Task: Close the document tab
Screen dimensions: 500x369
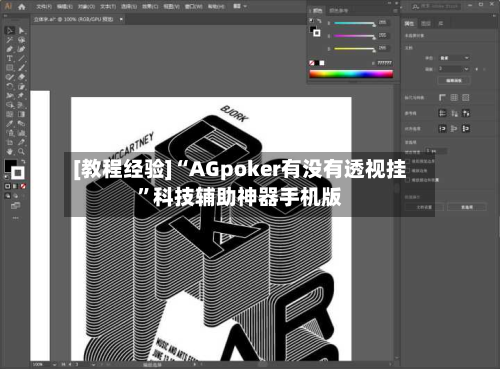Action: tap(121, 19)
